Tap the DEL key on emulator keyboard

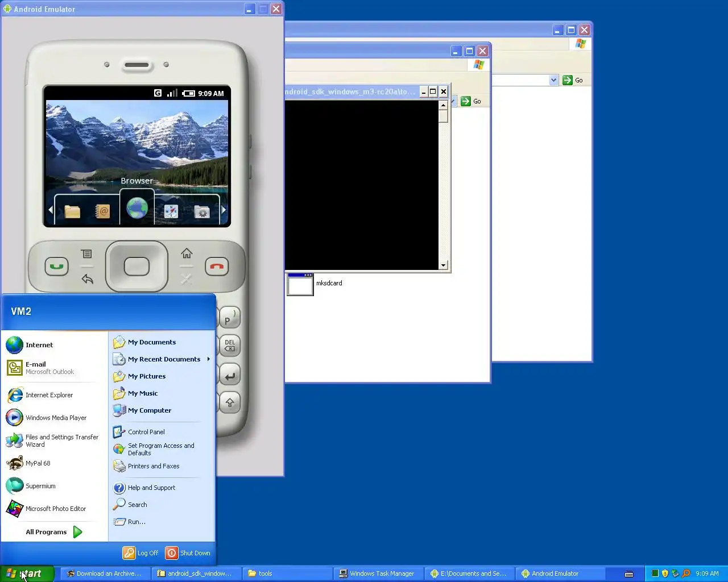point(230,346)
